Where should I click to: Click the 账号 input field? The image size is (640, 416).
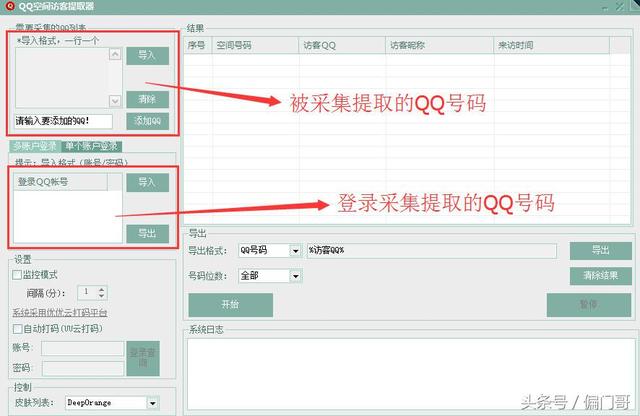(82, 348)
